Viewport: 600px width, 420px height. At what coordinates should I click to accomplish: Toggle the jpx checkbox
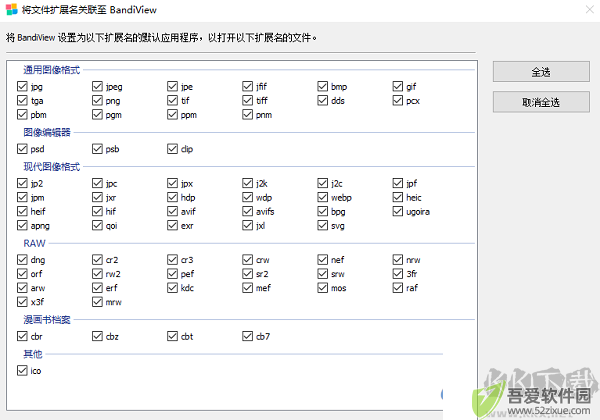(172, 183)
